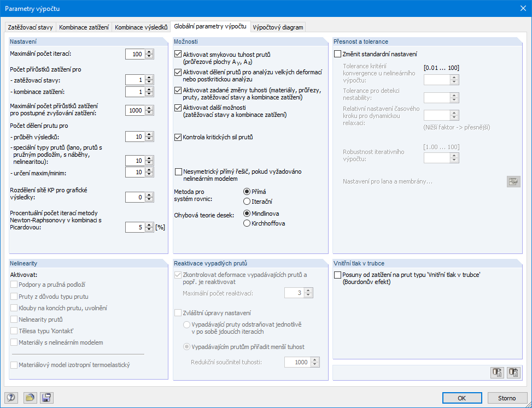Go to the Výpočtový diagram tab
The width and height of the screenshot is (532, 408).
278,27
